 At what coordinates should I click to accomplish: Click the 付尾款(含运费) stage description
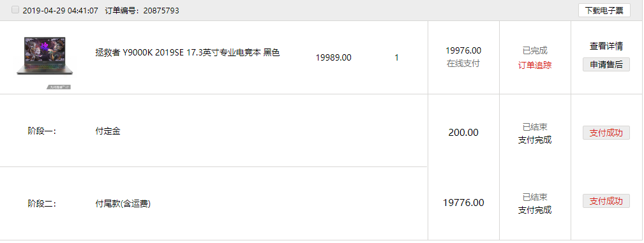pos(123,203)
